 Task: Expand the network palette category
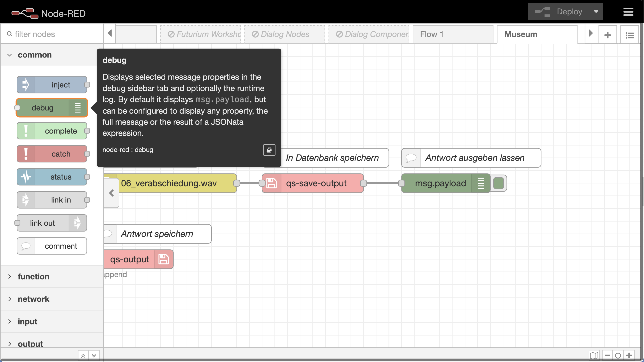click(x=52, y=299)
